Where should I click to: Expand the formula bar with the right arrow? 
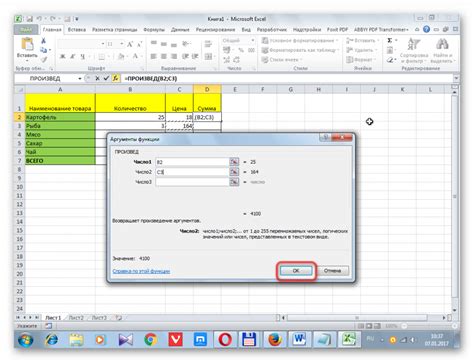point(456,79)
